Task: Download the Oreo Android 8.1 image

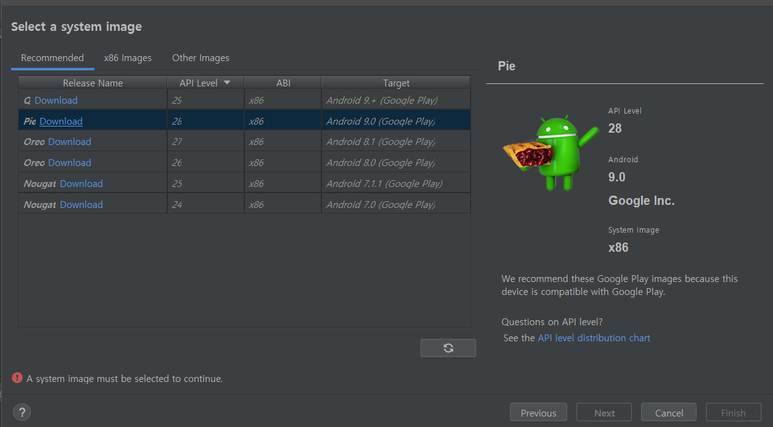Action: (x=70, y=142)
